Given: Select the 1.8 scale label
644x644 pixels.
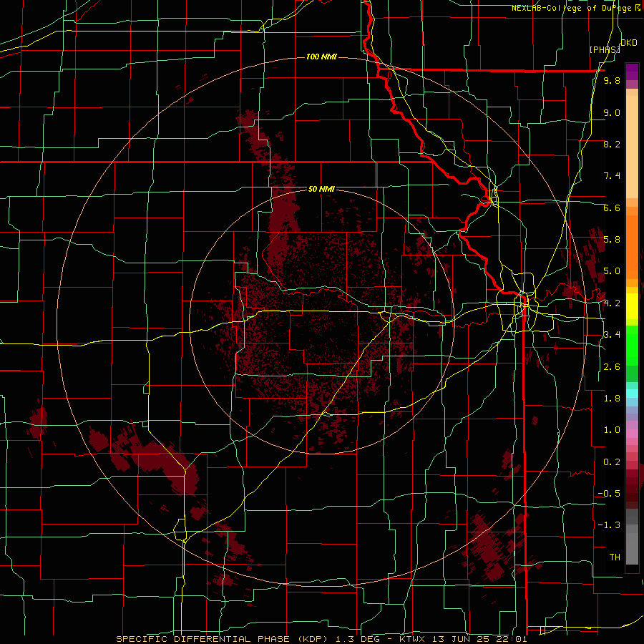Looking at the screenshot, I should [x=612, y=399].
